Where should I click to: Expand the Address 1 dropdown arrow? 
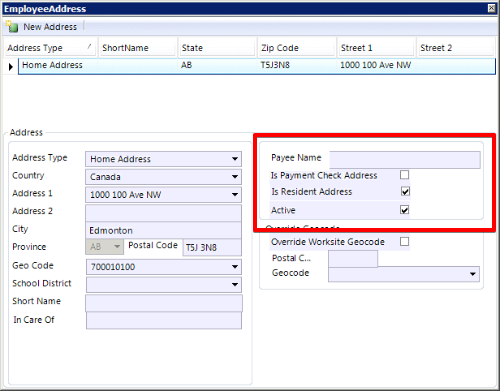coord(235,195)
